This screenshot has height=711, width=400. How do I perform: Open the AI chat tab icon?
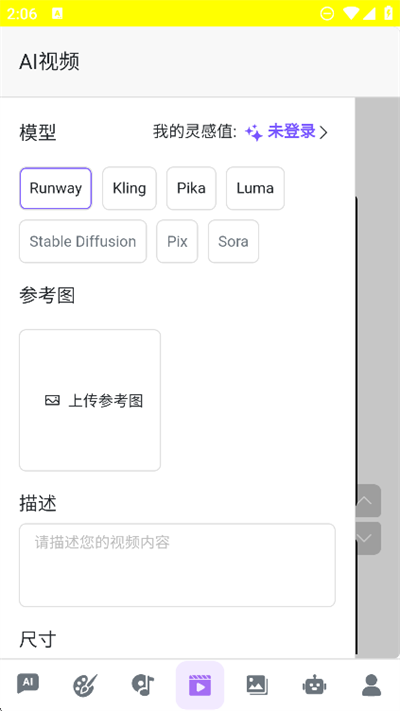click(28, 684)
